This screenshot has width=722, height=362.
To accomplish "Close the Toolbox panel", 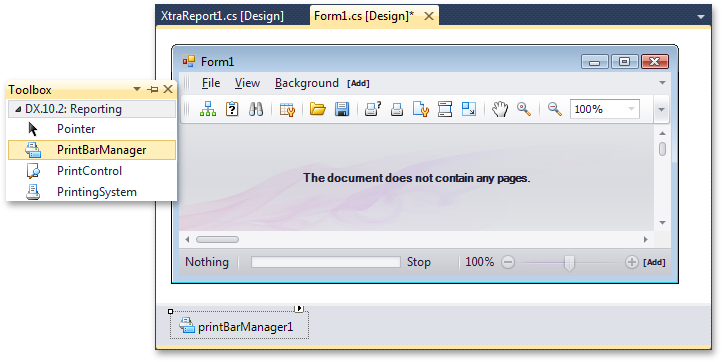I will [168, 89].
